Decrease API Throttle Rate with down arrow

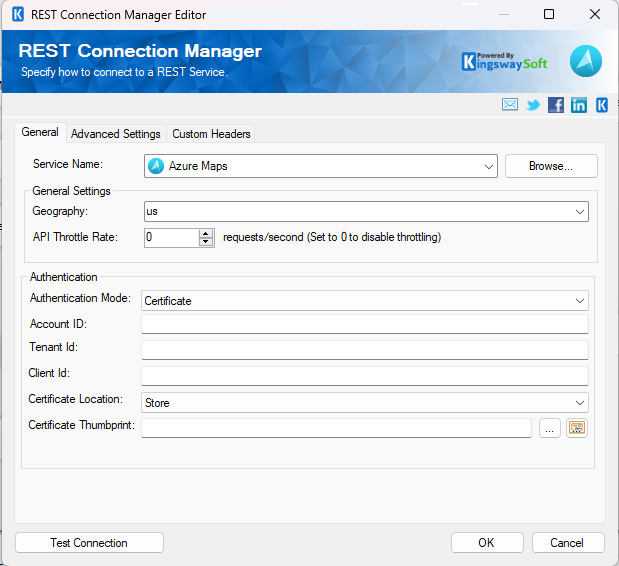(206, 242)
